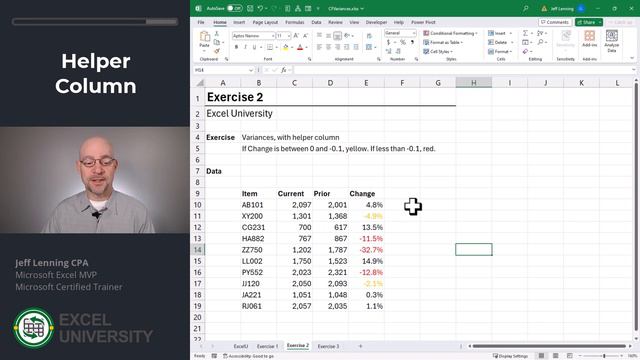This screenshot has height=360, width=640.
Task: Click the Cut scissors icon
Action: point(217,33)
